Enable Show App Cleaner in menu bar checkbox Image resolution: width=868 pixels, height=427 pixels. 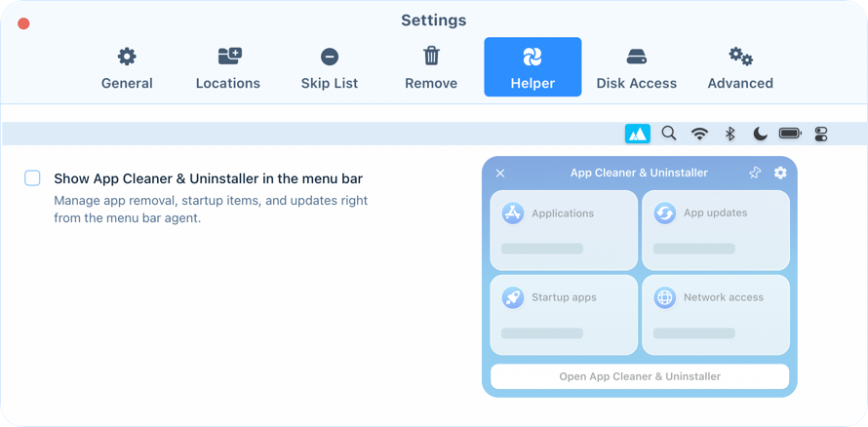point(32,178)
